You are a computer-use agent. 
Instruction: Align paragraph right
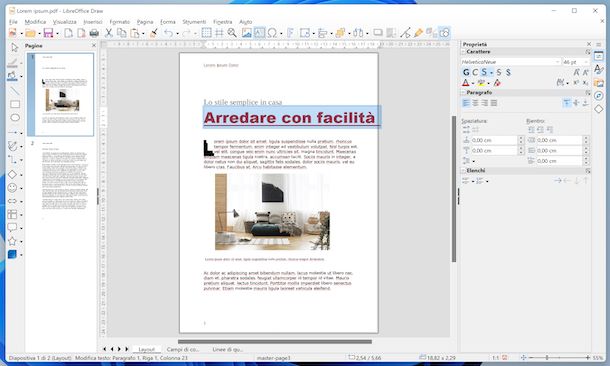point(484,103)
